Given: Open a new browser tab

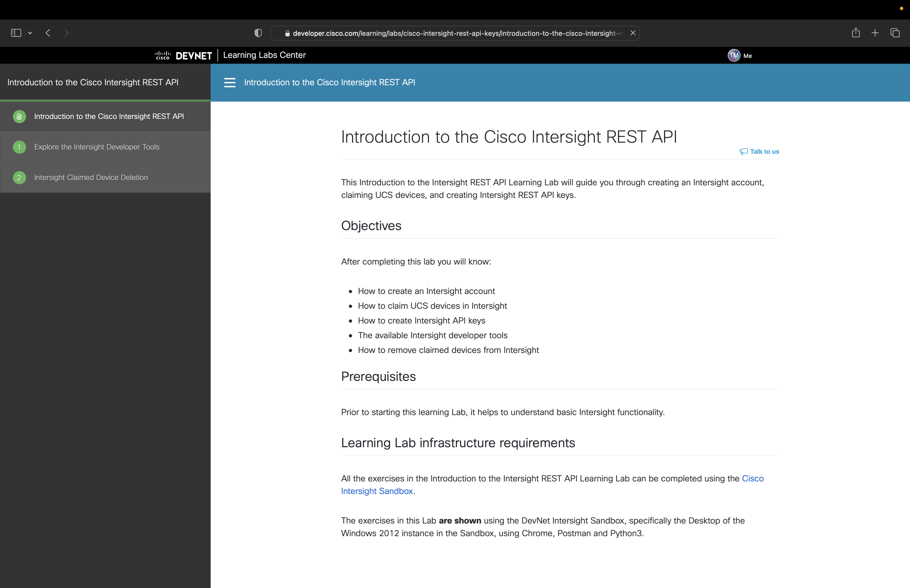Looking at the screenshot, I should coord(875,33).
